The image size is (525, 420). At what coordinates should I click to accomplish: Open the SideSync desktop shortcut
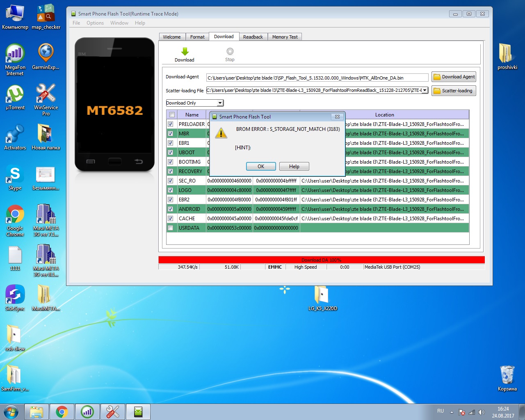click(15, 295)
